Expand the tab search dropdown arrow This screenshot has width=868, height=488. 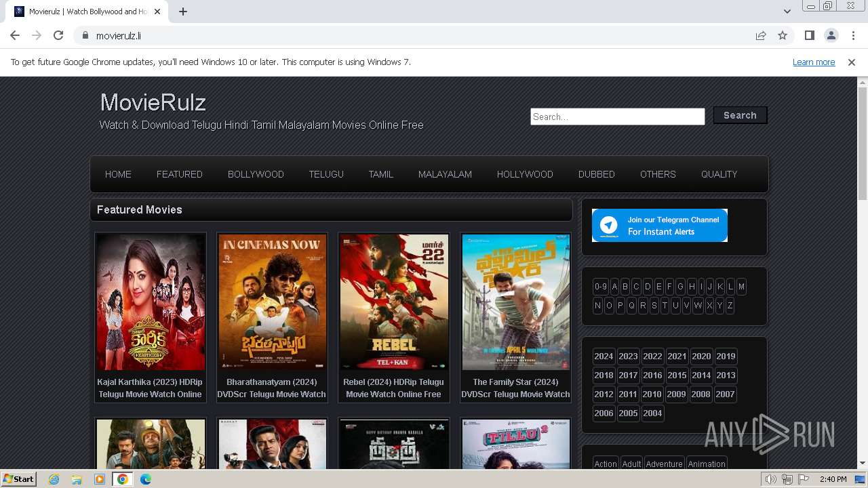(787, 12)
